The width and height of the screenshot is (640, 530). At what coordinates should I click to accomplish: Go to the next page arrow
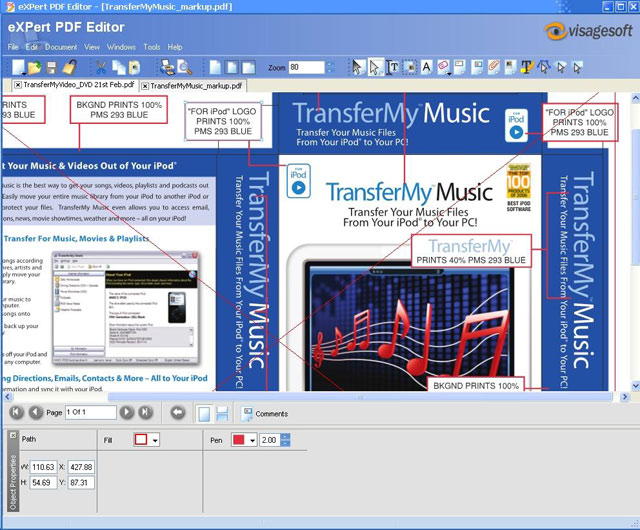click(126, 412)
